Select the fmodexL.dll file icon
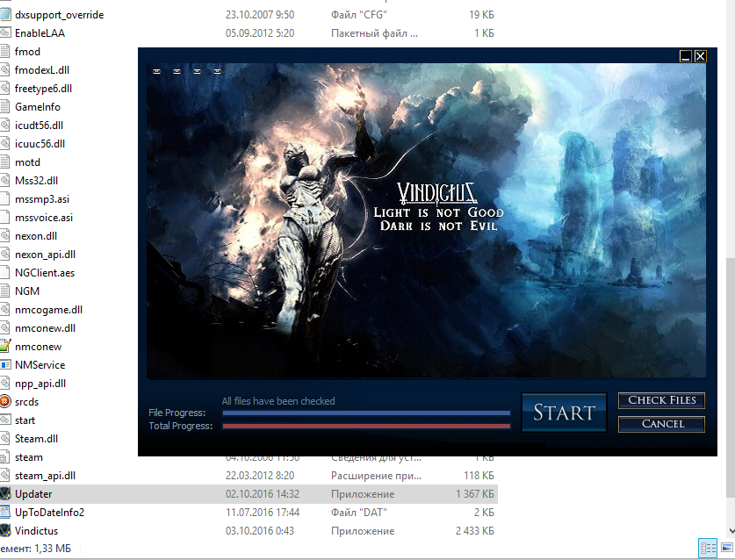The height and width of the screenshot is (560, 735). point(5,70)
